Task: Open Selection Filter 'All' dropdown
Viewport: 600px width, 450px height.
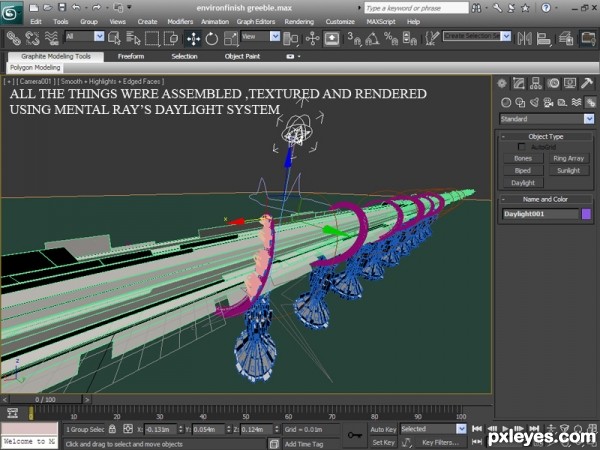Action: (x=99, y=36)
